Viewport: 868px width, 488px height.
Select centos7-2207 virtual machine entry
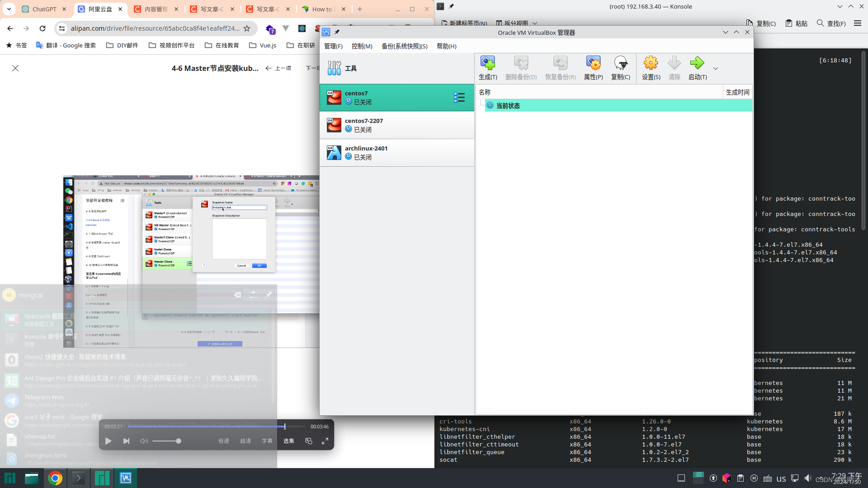pos(397,125)
